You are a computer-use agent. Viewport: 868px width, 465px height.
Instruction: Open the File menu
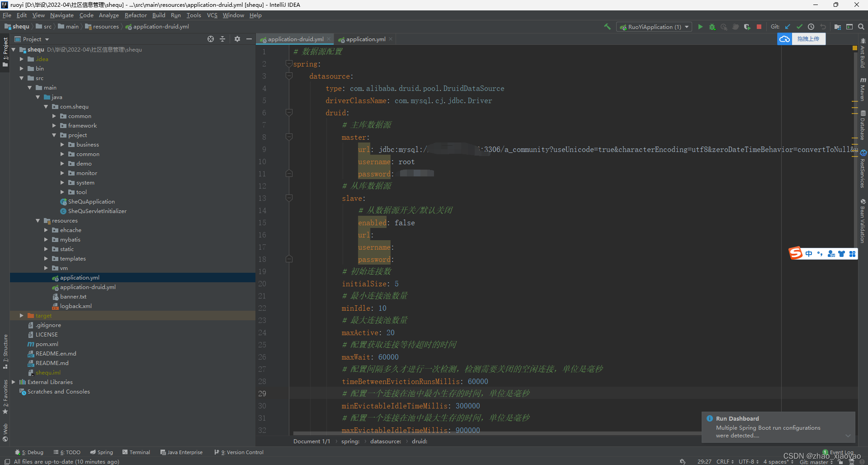tap(7, 15)
